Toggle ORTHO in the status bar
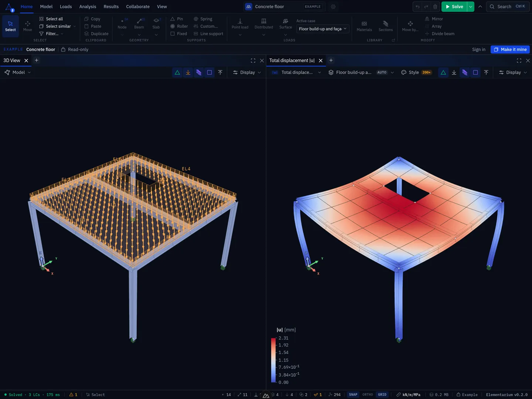 tap(368, 395)
